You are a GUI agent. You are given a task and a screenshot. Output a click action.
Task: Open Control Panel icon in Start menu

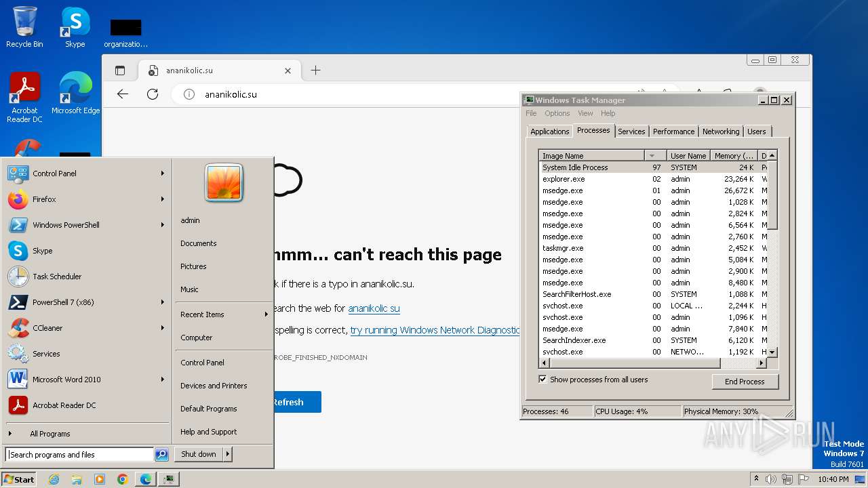click(x=18, y=174)
